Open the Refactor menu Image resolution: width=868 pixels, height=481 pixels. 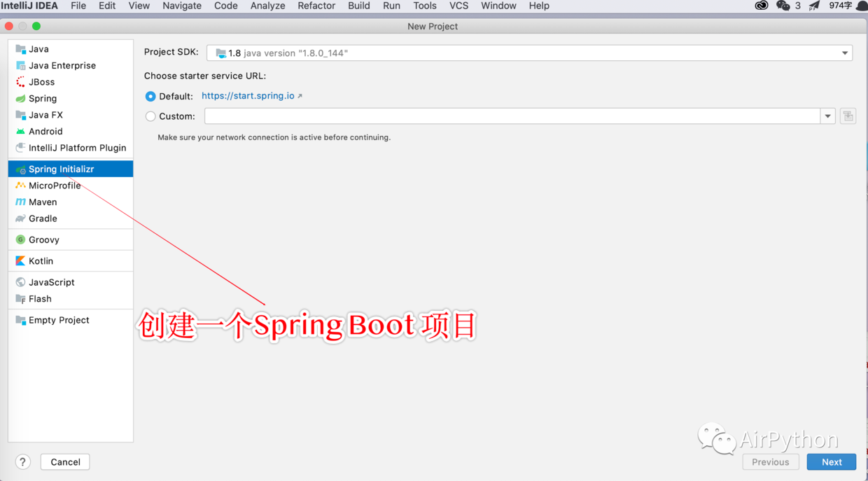pyautogui.click(x=316, y=6)
